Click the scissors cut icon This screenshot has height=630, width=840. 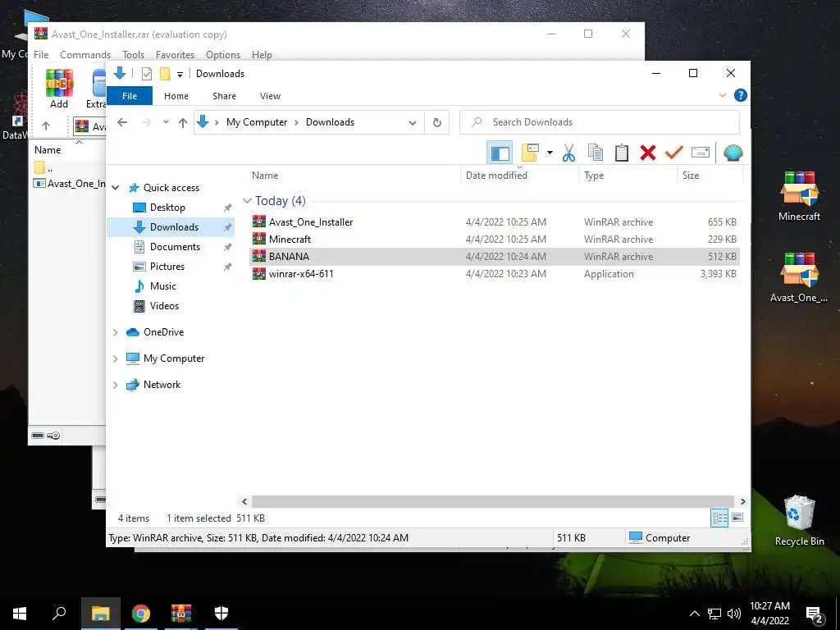568,153
